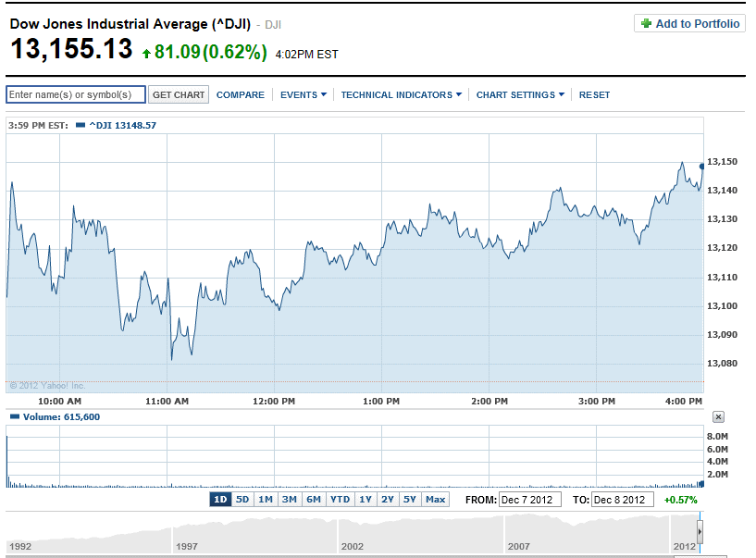Click the endpoint dot on the chart line
The width and height of the screenshot is (756, 558).
702,166
